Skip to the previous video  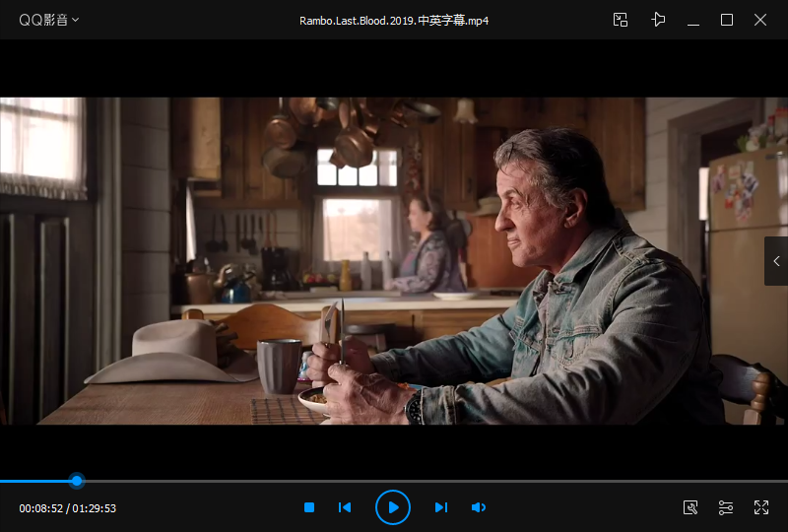(345, 507)
